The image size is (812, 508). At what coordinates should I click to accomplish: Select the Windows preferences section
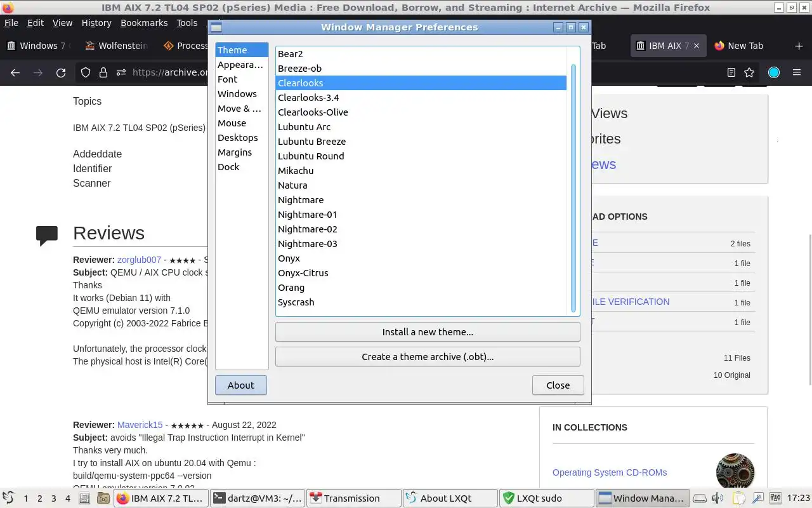click(242, 94)
